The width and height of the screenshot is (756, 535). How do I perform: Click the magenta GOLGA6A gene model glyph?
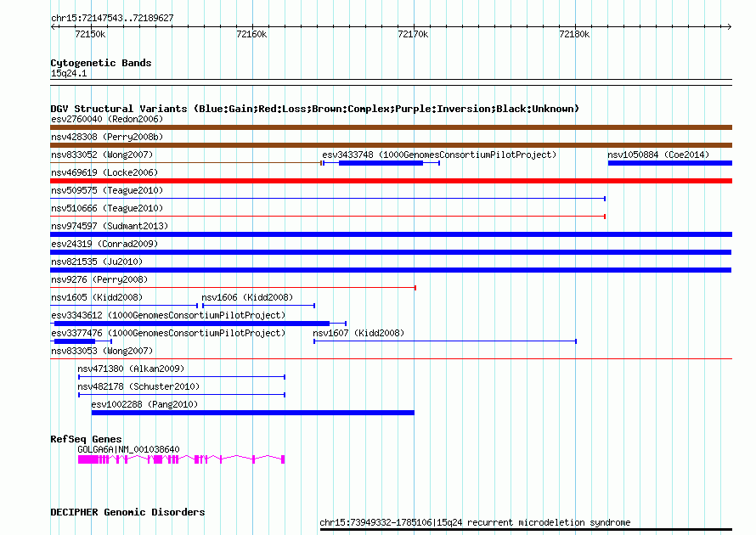181,459
